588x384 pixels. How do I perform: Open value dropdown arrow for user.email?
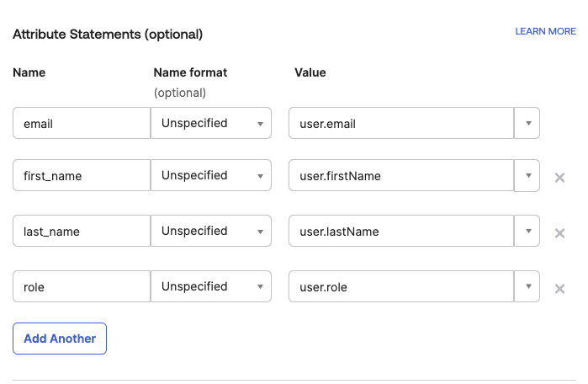(x=527, y=123)
